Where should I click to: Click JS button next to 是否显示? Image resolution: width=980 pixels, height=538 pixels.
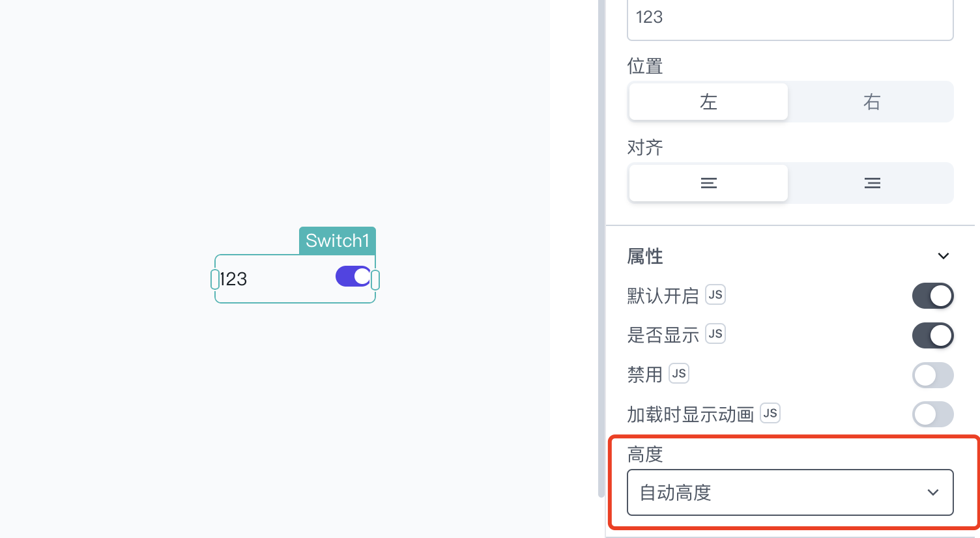tap(715, 333)
